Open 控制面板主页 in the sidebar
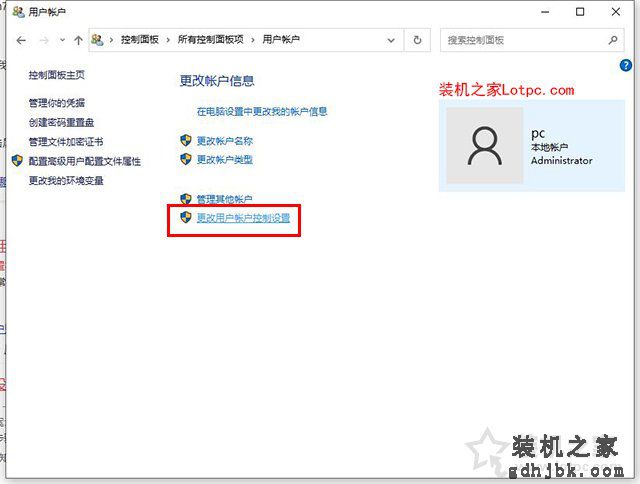640x484 pixels. (x=57, y=75)
